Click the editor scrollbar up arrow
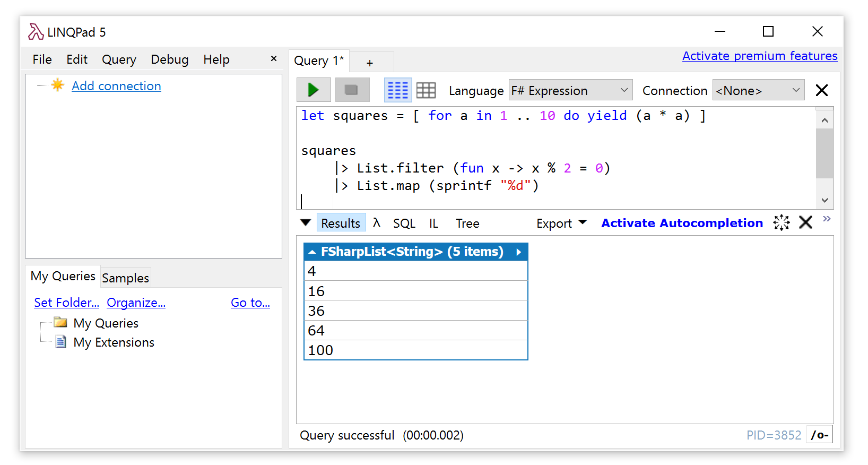 (x=824, y=120)
